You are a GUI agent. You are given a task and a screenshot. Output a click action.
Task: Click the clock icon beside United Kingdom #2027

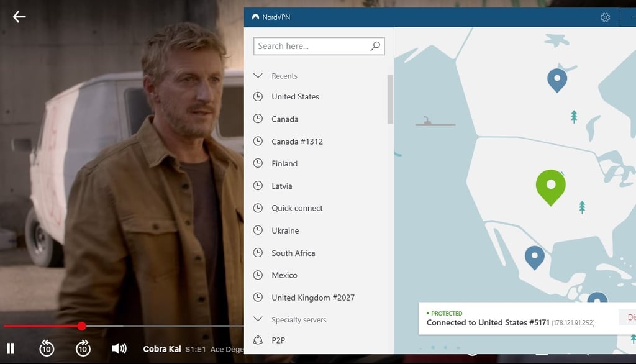click(x=258, y=297)
